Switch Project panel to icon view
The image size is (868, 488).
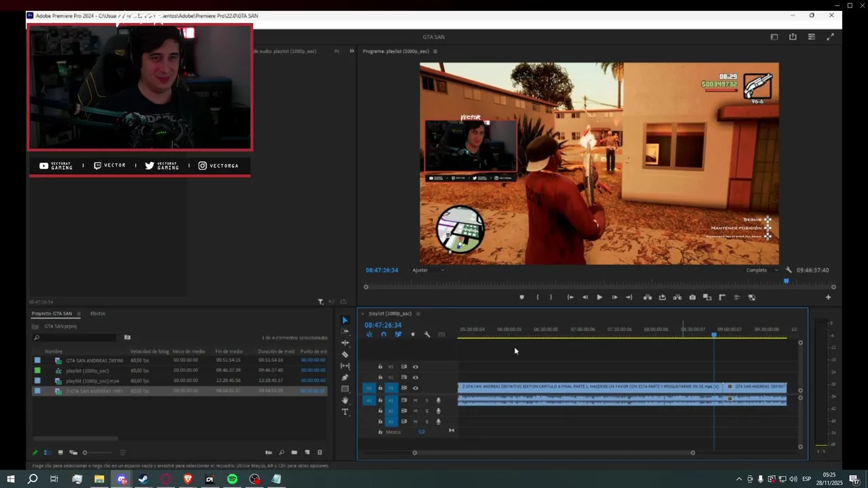pyautogui.click(x=60, y=453)
